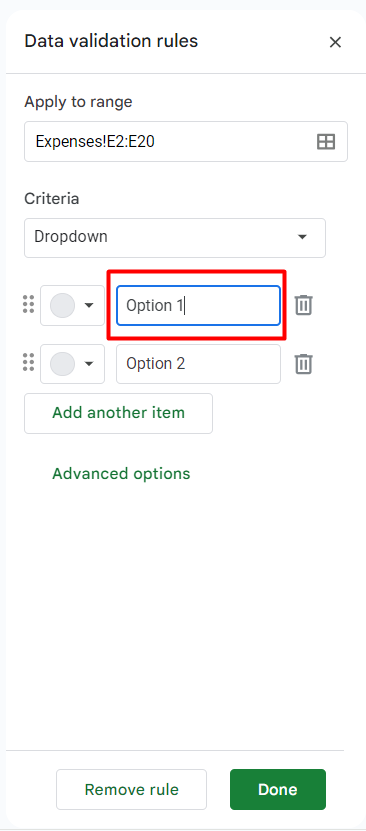The width and height of the screenshot is (366, 831).
Task: Delete the Option 1 item with trash icon
Action: (303, 305)
